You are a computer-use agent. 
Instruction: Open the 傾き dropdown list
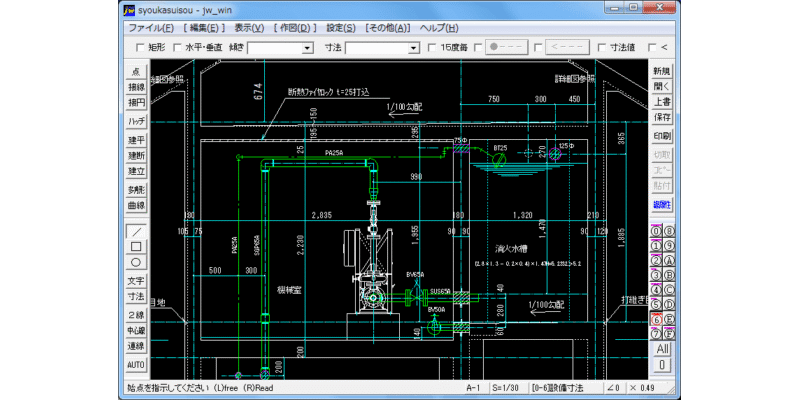pos(307,48)
